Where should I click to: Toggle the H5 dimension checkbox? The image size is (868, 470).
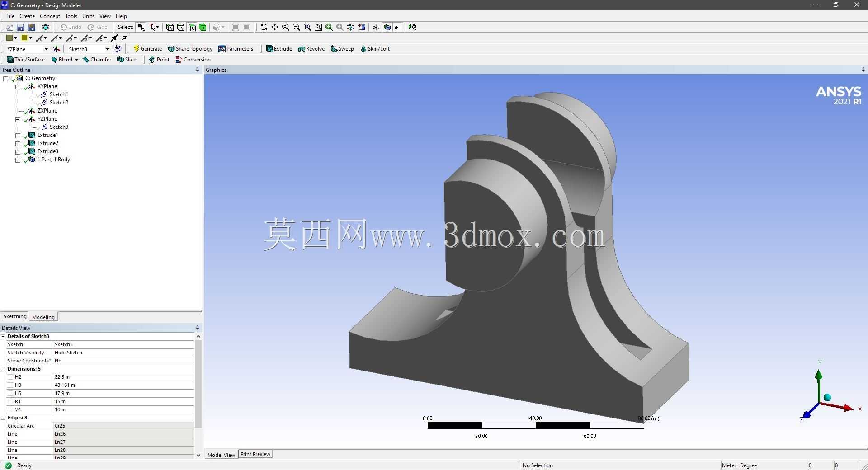10,393
